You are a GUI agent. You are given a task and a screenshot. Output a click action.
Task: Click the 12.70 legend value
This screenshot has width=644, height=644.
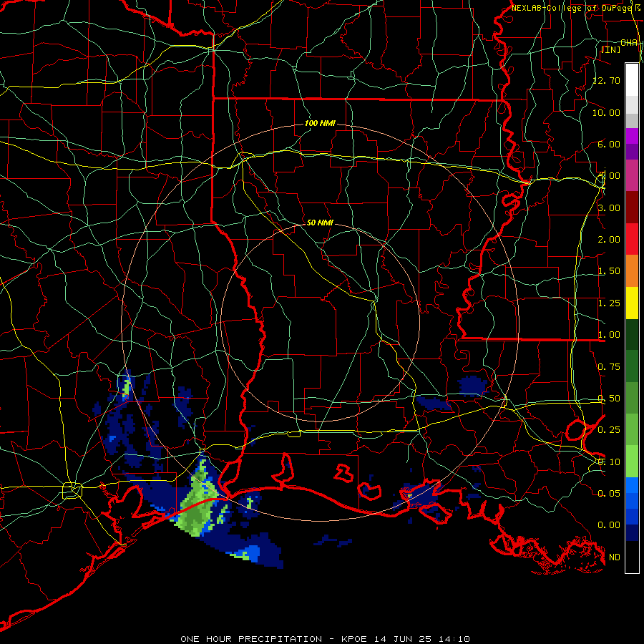607,80
